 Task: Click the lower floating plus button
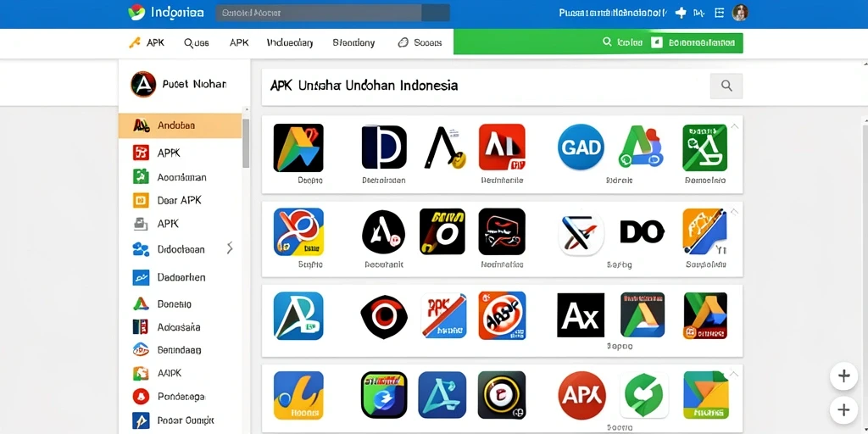point(843,410)
